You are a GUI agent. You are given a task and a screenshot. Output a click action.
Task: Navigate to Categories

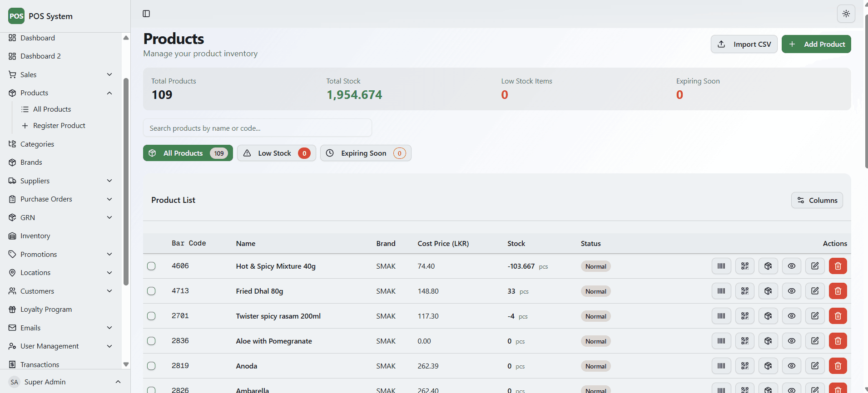(60, 144)
